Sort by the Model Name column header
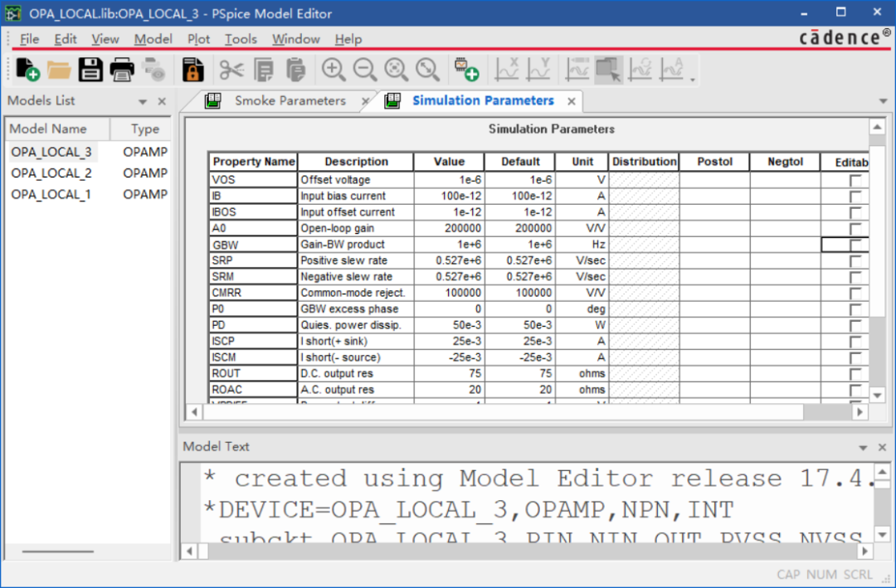 click(57, 129)
